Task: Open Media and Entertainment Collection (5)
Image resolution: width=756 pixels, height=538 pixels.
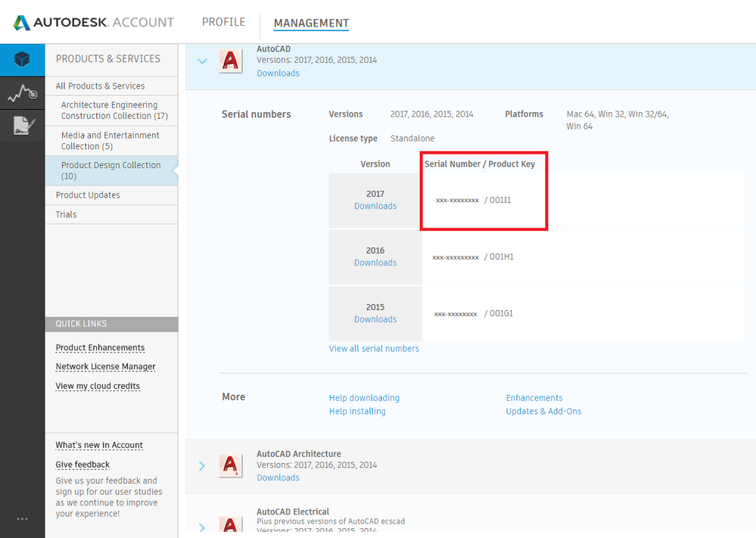Action: (110, 141)
